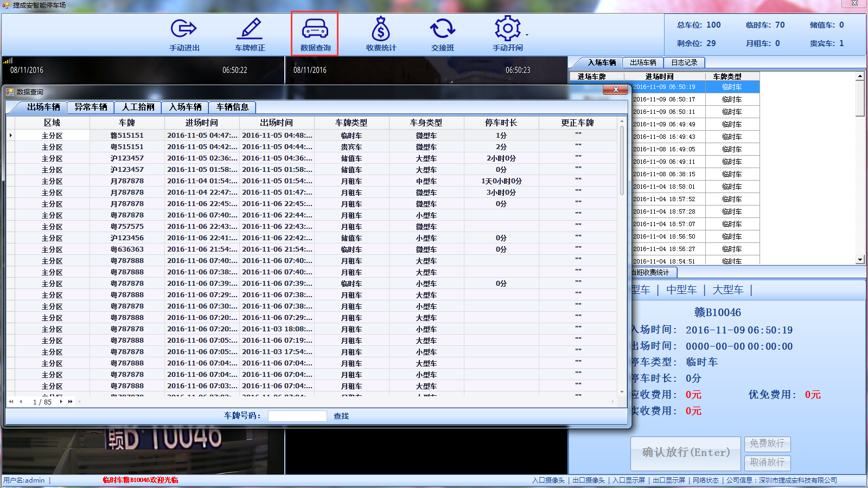Switch to the 异常车辆 tab
Screen dimensions: 868x488
click(90, 107)
